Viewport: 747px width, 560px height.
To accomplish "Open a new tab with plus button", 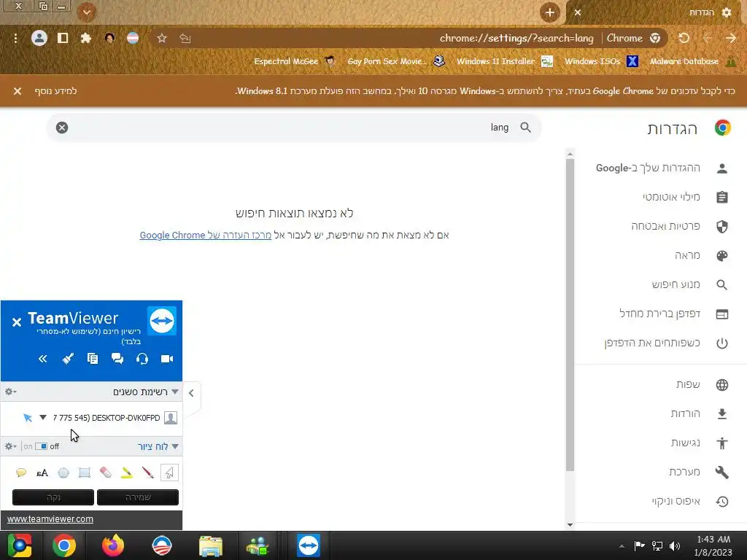I will point(550,12).
